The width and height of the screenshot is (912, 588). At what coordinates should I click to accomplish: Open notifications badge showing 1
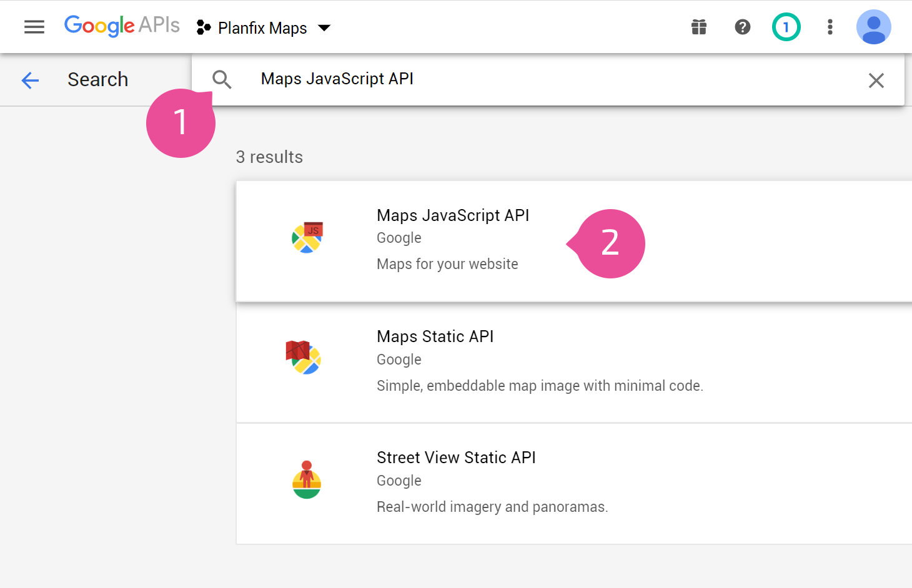(x=786, y=27)
